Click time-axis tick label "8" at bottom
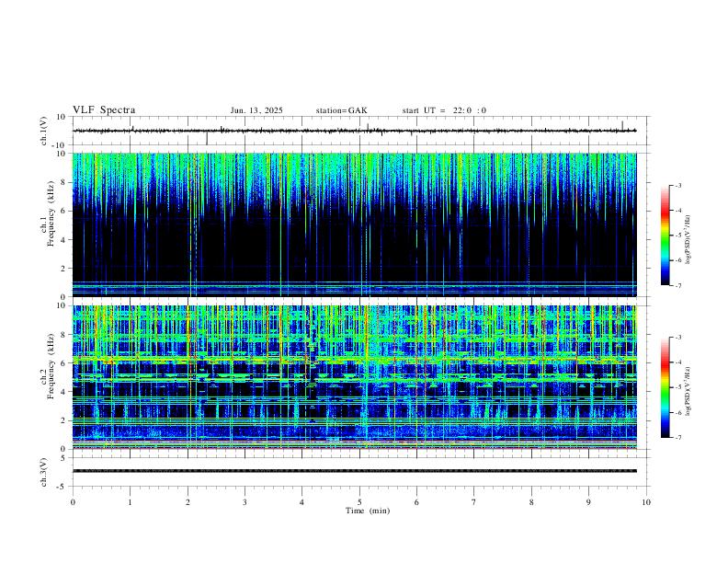 pyautogui.click(x=531, y=502)
